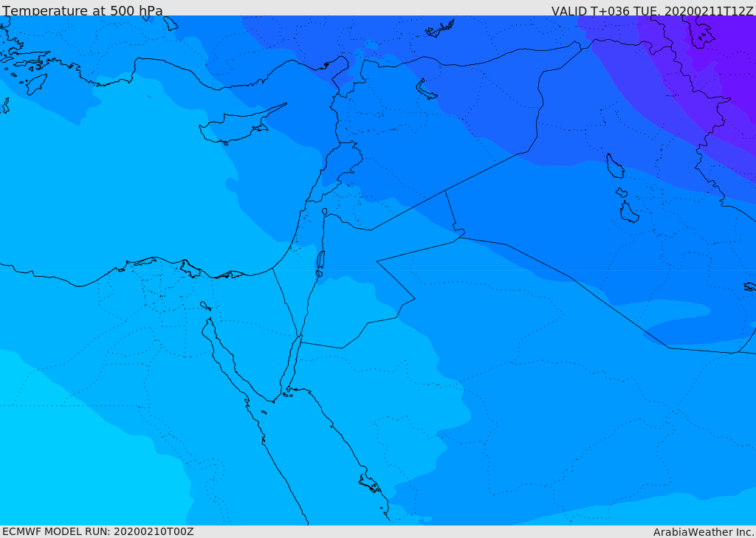Image resolution: width=756 pixels, height=538 pixels.
Task: Select Lake Assad in northern Syria
Action: tap(427, 89)
